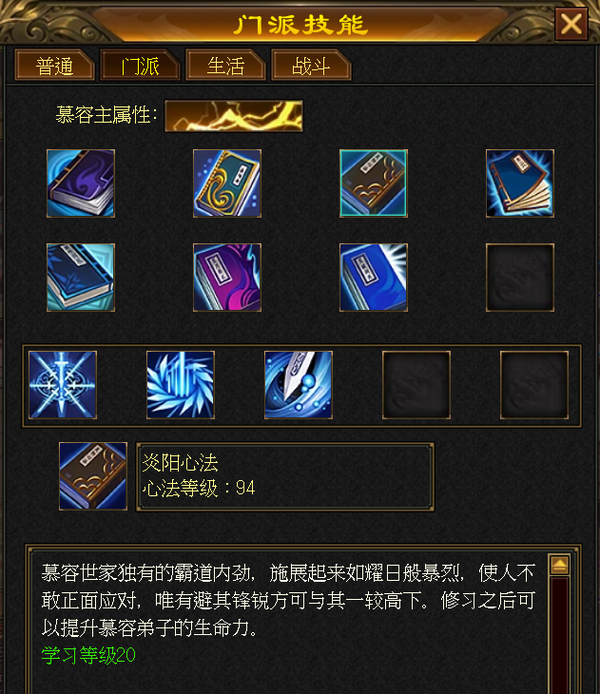Close the 门派技能 window
Image resolution: width=600 pixels, height=694 pixels.
(x=571, y=24)
